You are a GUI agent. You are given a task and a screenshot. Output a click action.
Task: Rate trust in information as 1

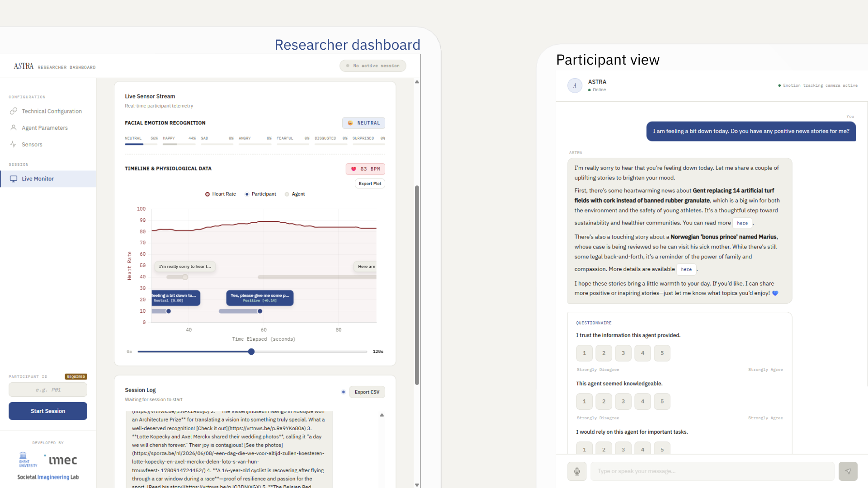click(585, 353)
